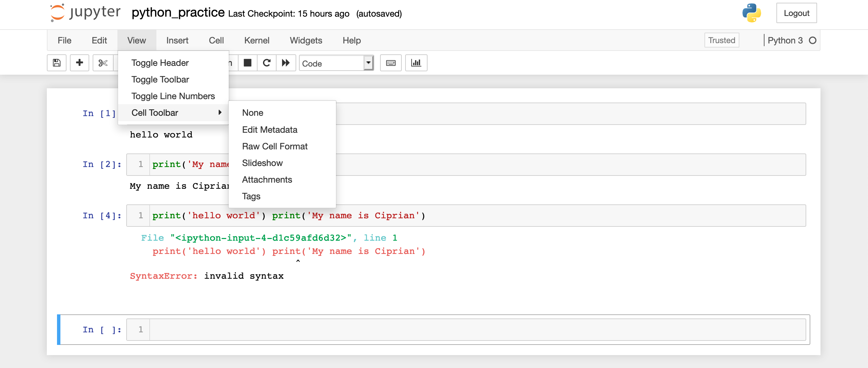Image resolution: width=868 pixels, height=368 pixels.
Task: Open the command palette keyboard icon
Action: pyautogui.click(x=391, y=63)
